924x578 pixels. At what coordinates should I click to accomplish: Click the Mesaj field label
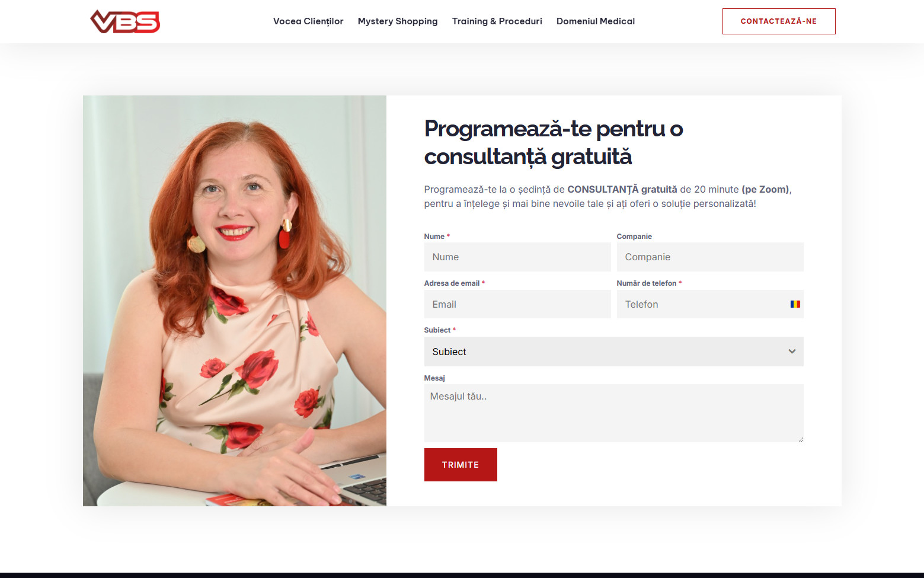tap(434, 378)
